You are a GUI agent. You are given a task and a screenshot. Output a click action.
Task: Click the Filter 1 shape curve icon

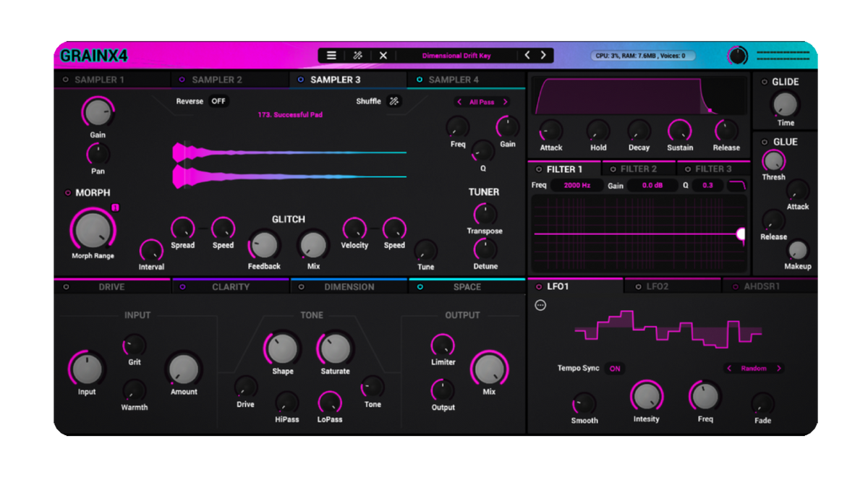[x=737, y=186]
